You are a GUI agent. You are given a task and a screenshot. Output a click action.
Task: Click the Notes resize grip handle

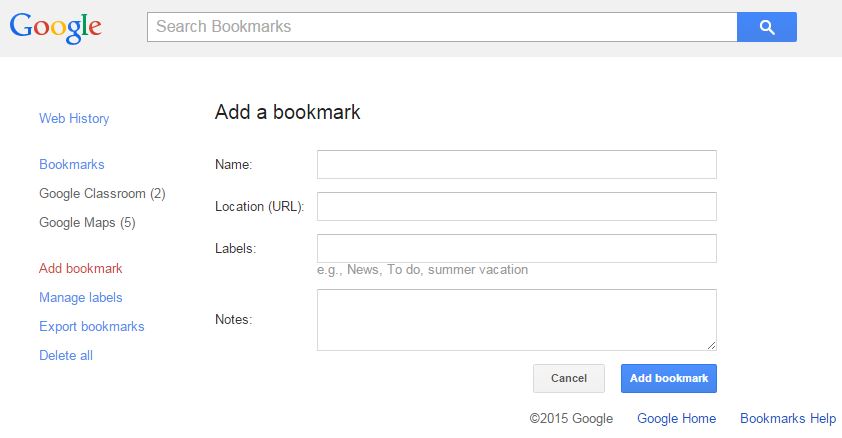[x=712, y=346]
